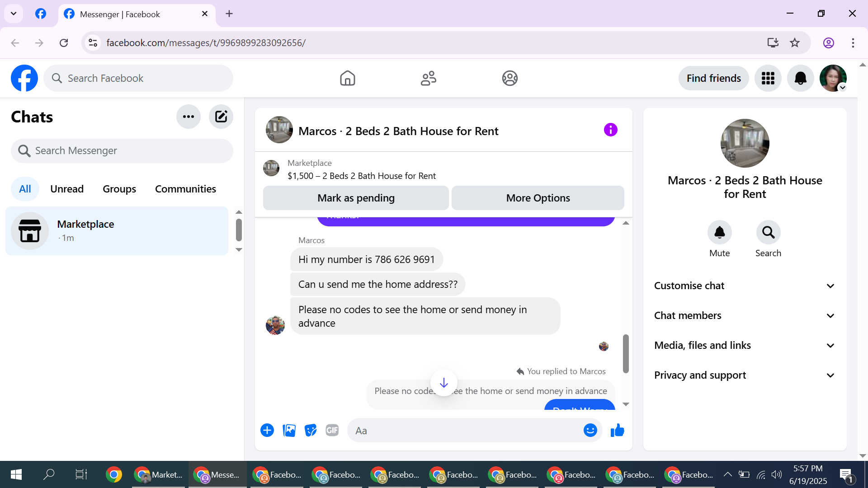Viewport: 868px width, 488px height.
Task: Expand Chat members section
Action: click(x=745, y=315)
